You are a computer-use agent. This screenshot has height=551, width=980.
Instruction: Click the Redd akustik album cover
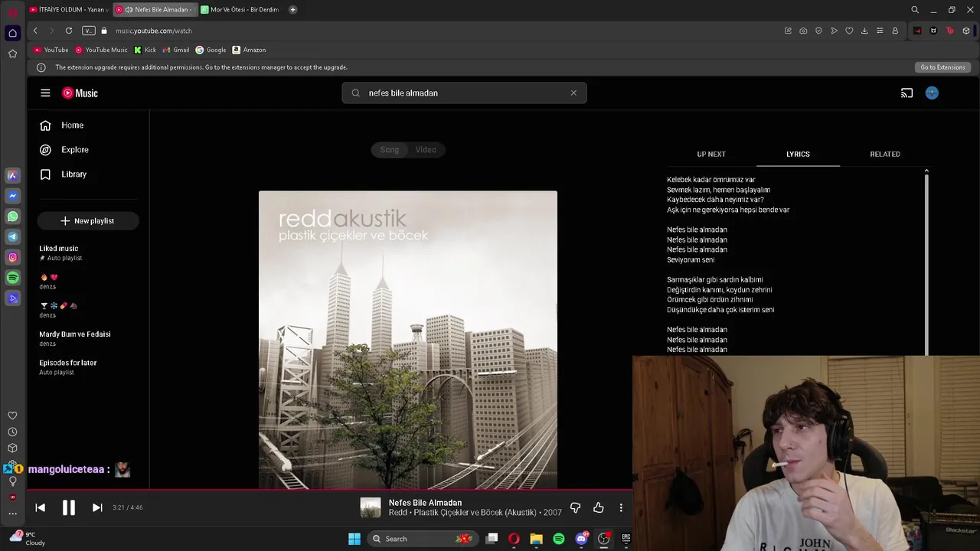[408, 339]
